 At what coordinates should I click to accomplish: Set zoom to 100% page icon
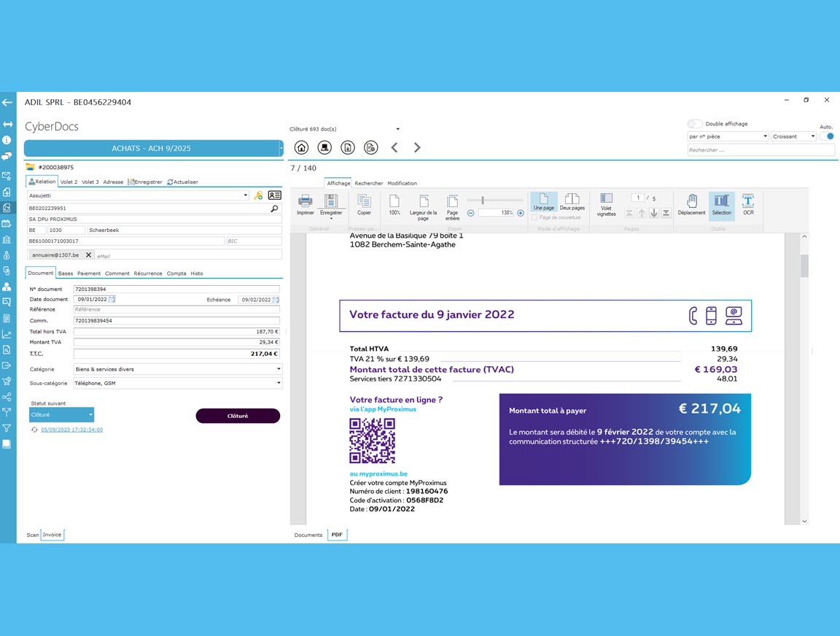pos(394,205)
